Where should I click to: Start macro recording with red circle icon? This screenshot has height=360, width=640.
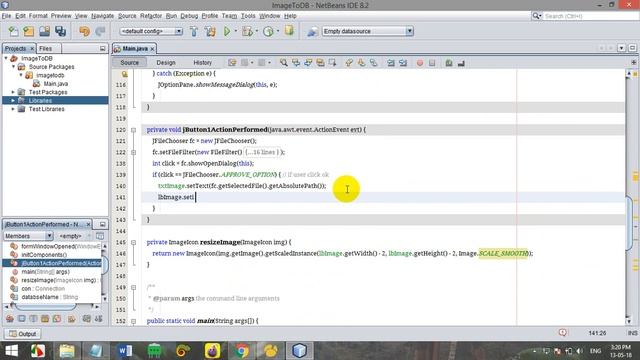click(x=420, y=63)
